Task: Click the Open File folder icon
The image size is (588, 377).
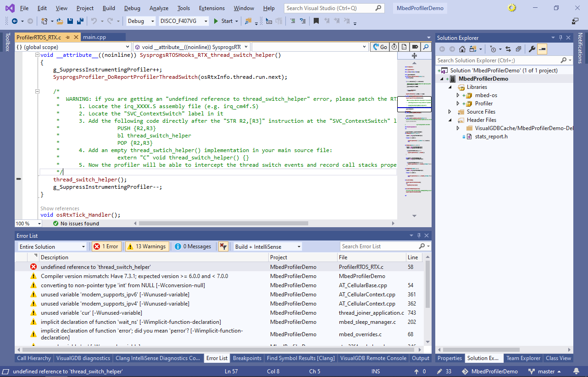Action: (61, 21)
